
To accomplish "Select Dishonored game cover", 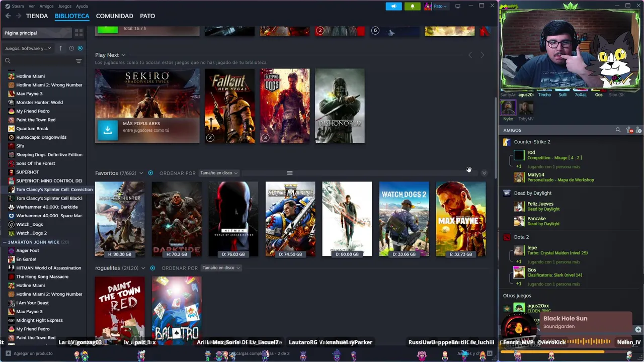I will point(340,106).
